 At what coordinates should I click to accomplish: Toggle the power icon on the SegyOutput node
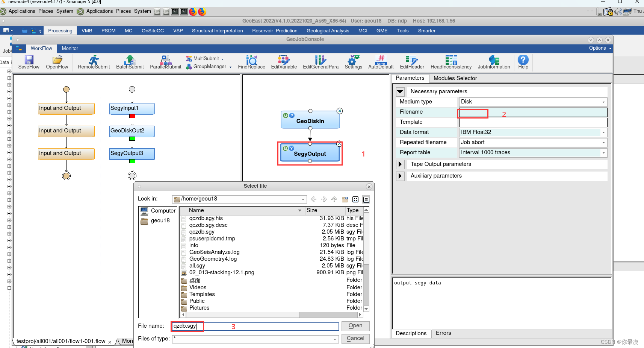285,148
